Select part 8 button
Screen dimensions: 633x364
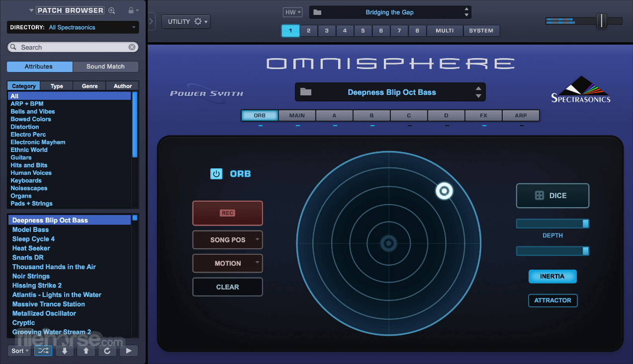point(417,31)
